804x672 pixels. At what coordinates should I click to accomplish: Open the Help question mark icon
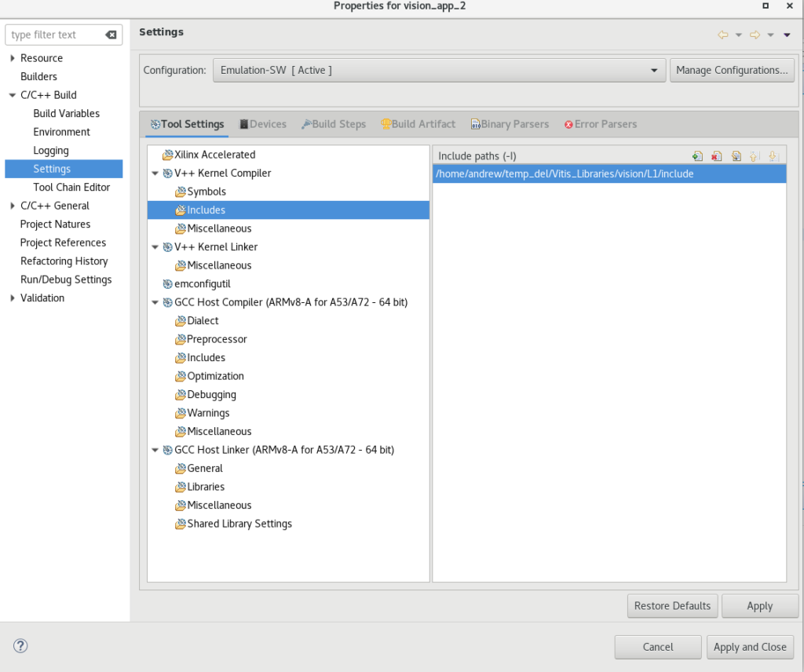point(20,646)
